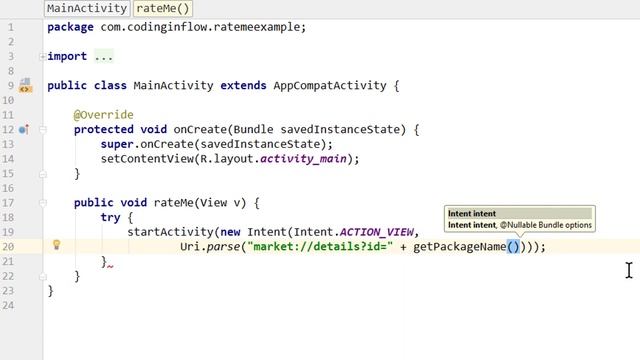Viewport: 640px width, 360px height.
Task: Collapse the onCreate method at line 12
Action: 42,130
